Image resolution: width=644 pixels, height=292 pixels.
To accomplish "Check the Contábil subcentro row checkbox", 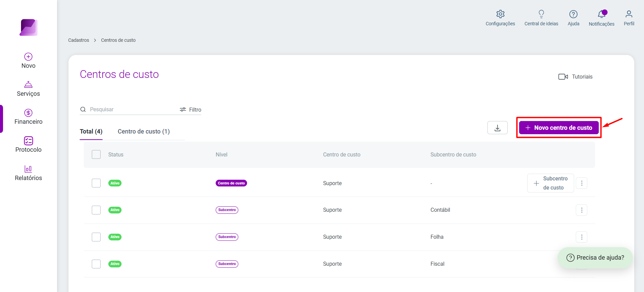I will (x=96, y=210).
